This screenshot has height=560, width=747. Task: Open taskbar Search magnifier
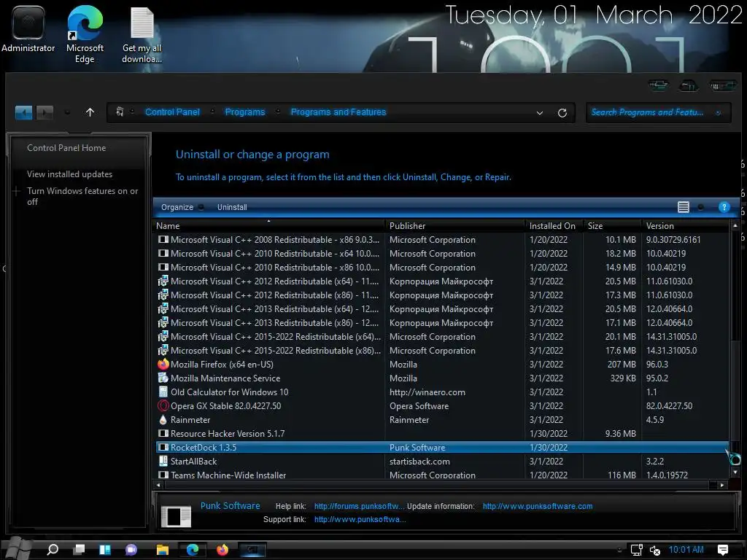53,550
